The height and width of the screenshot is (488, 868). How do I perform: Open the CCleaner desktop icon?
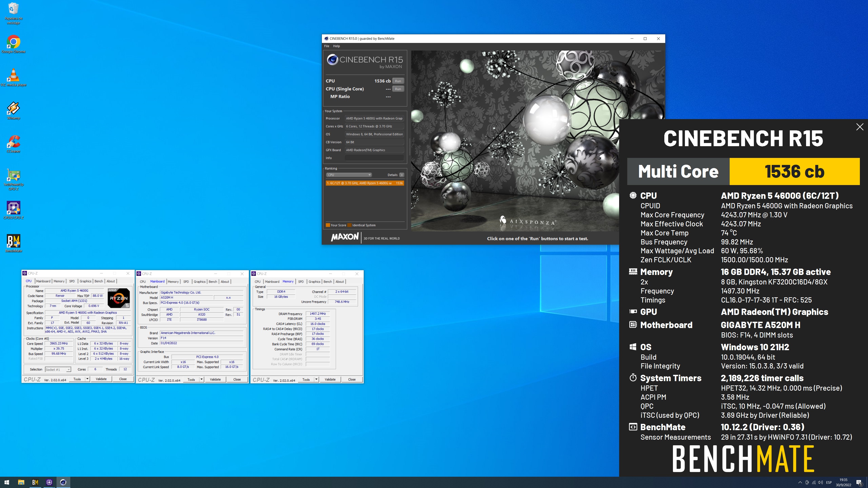coord(14,144)
